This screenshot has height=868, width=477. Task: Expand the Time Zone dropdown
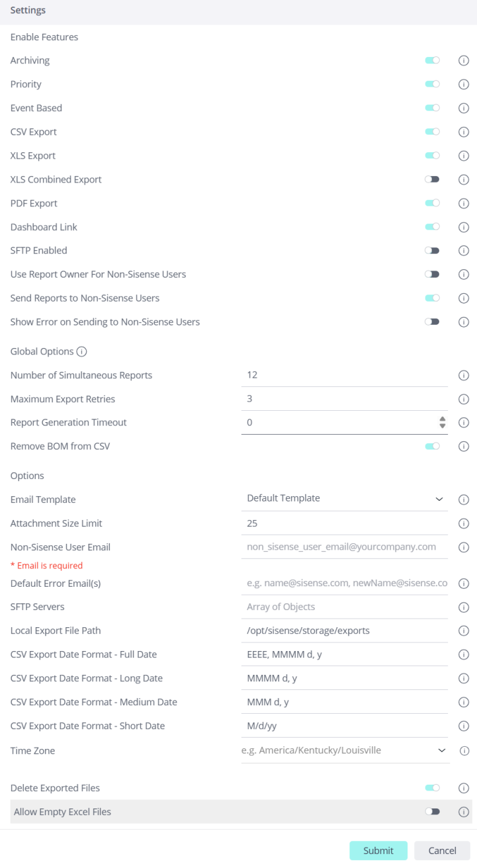pyautogui.click(x=344, y=751)
